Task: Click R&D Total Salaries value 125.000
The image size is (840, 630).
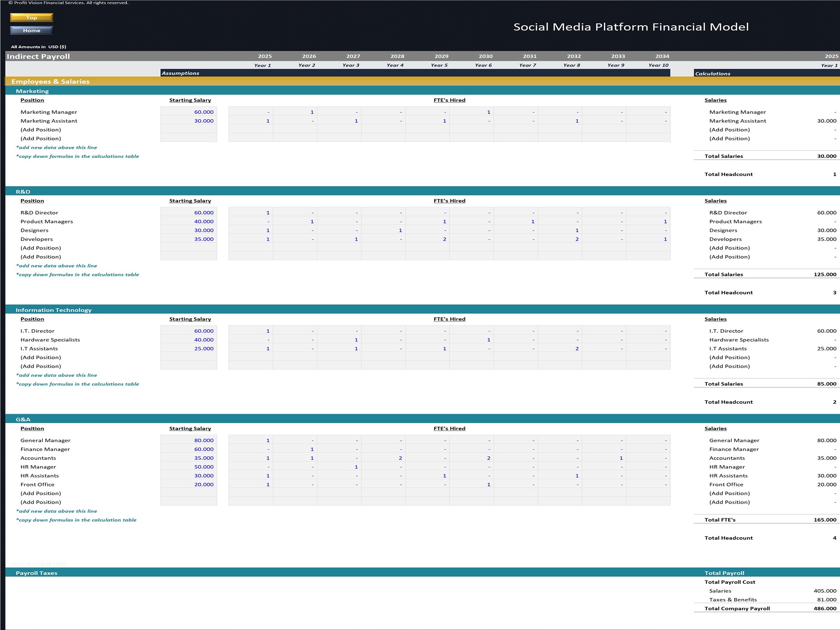Action: click(x=825, y=275)
